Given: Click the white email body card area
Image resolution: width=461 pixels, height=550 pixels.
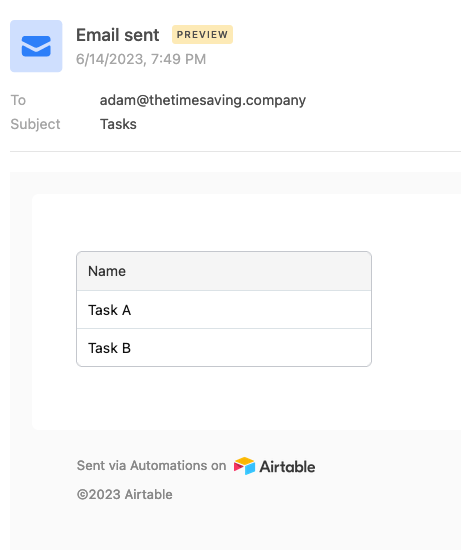Looking at the screenshot, I should (246, 312).
